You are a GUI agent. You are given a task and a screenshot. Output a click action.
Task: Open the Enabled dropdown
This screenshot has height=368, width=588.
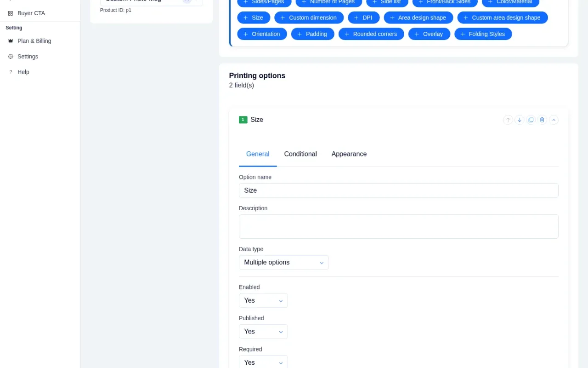click(x=263, y=300)
